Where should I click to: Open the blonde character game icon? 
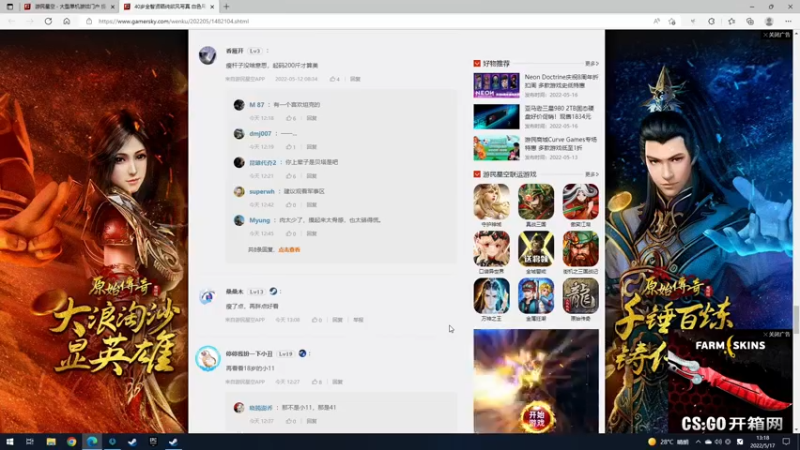point(491,202)
